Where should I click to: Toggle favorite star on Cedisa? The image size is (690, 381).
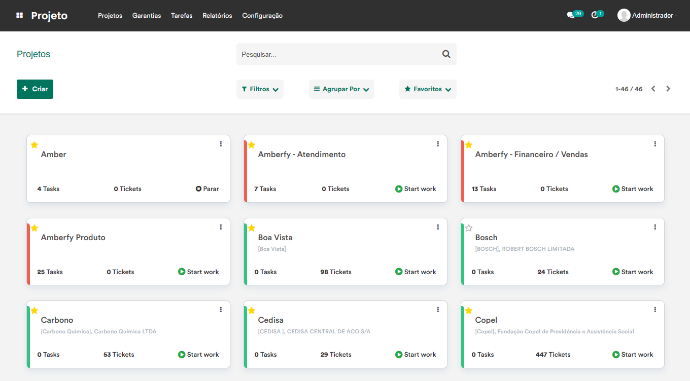coord(252,311)
